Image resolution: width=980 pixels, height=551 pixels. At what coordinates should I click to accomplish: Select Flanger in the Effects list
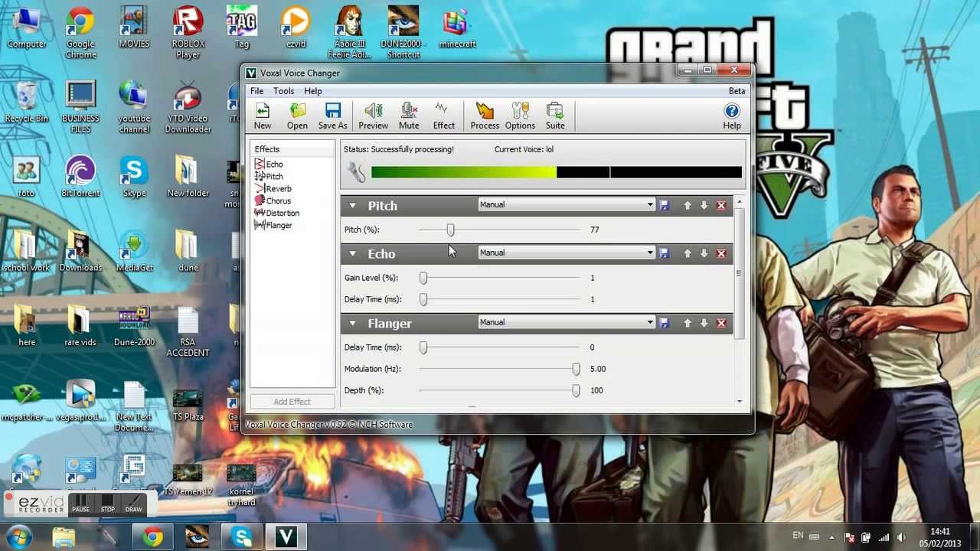coord(273,225)
